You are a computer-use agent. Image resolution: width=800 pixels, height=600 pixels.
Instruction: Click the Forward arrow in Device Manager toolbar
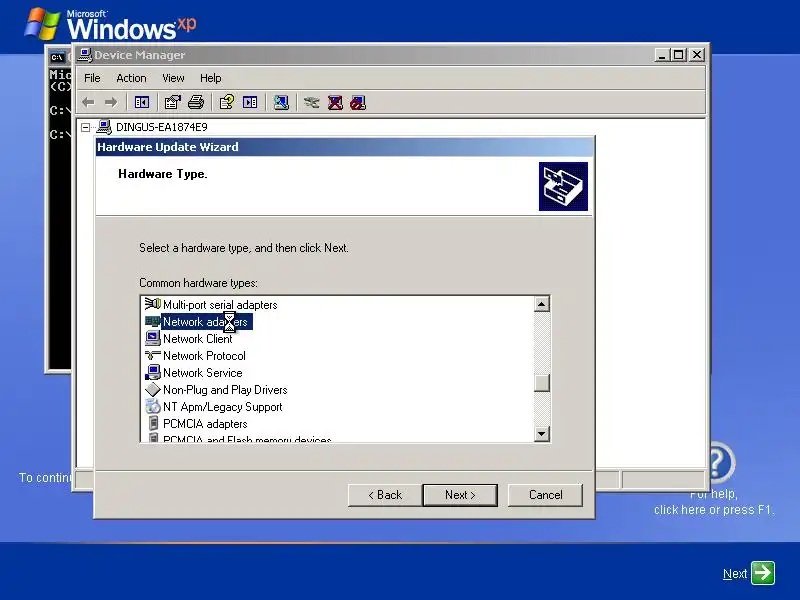[x=111, y=103]
